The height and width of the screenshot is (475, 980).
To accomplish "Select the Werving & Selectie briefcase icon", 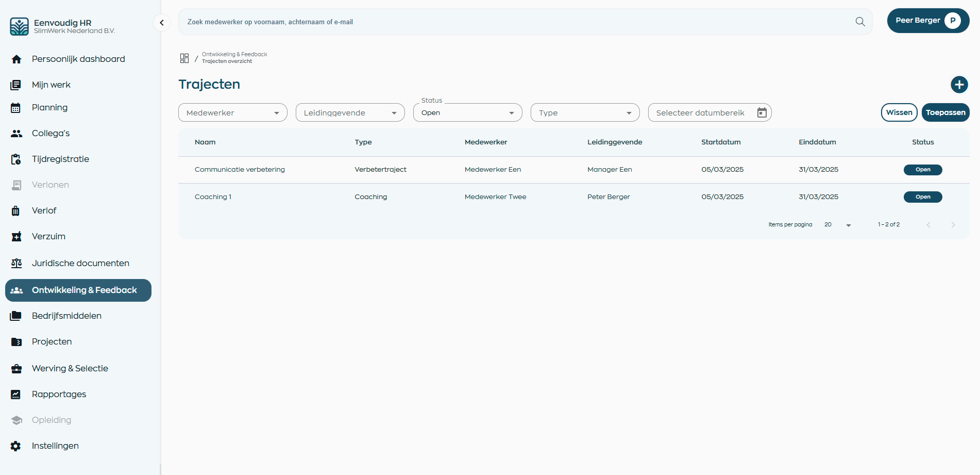I will [16, 368].
